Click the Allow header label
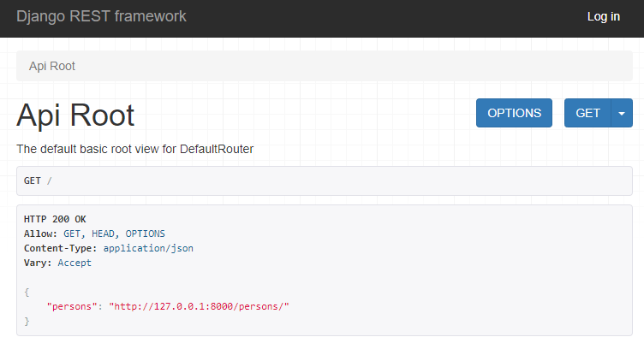The height and width of the screenshot is (349, 644). (x=40, y=234)
